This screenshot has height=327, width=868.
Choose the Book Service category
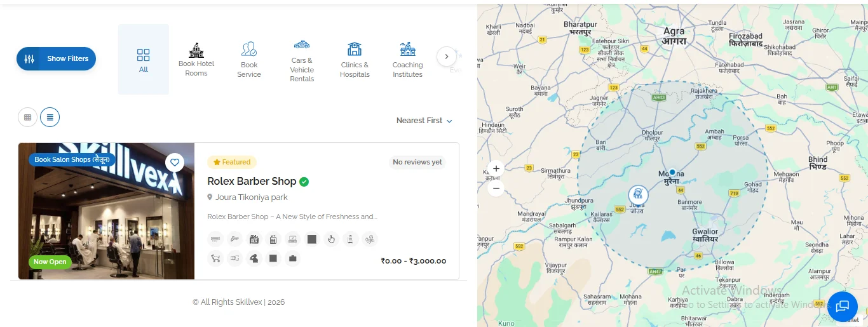[249, 60]
